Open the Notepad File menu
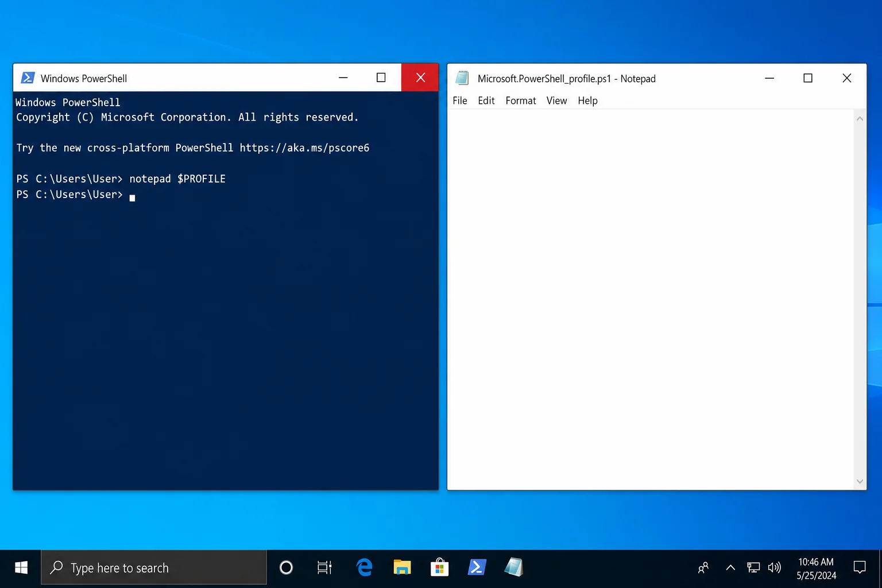The image size is (882, 588). [x=460, y=100]
